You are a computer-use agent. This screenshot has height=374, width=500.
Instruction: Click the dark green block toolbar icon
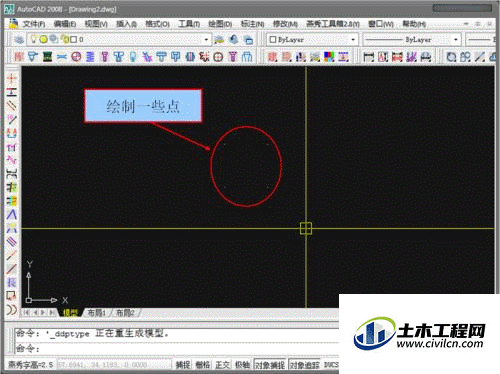pos(47,57)
